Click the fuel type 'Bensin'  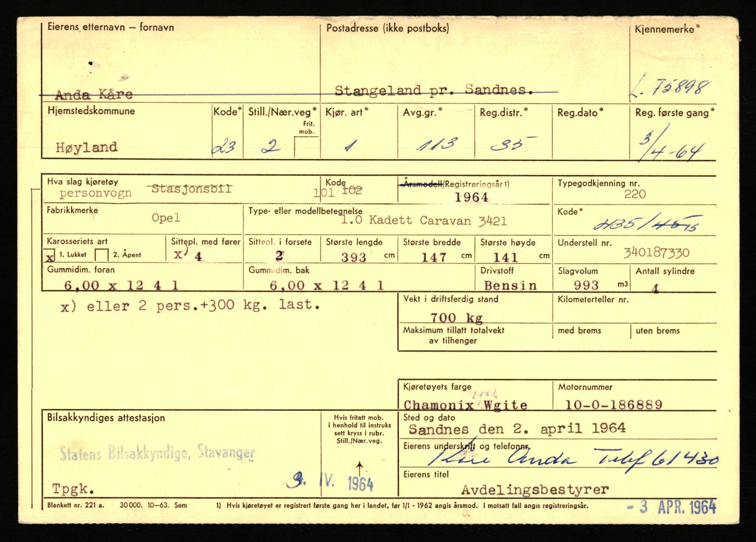coord(511,286)
